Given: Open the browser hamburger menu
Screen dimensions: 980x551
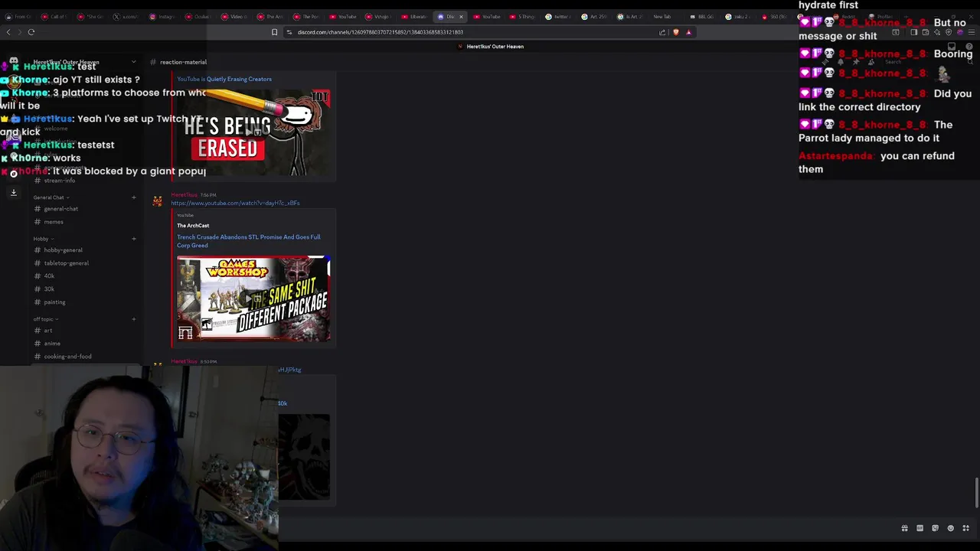Looking at the screenshot, I should point(972,32).
